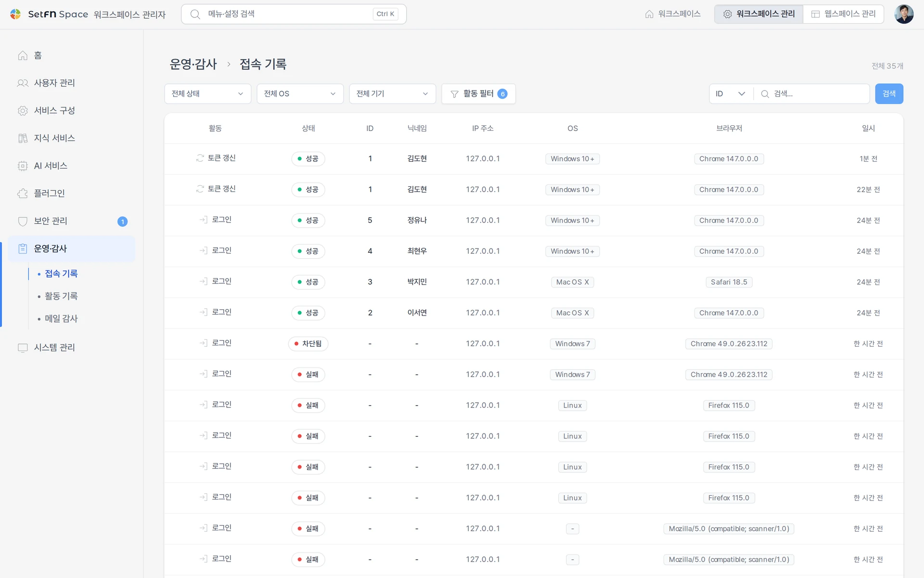The image size is (924, 578).
Task: Open the 전체 기기 dropdown
Action: coord(392,93)
